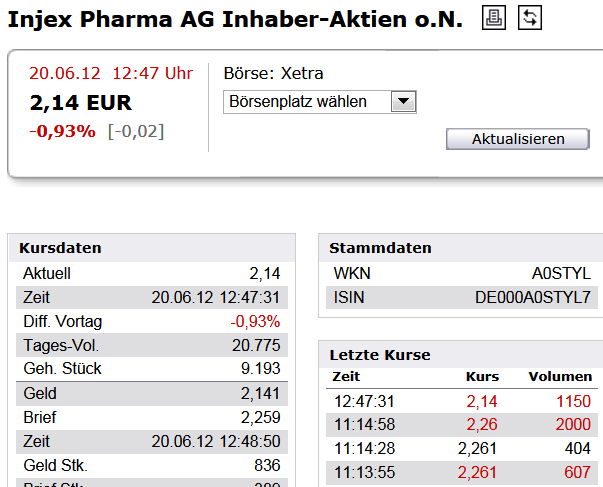Click the Kursdaten panel header
Viewport: 603px width, 487px height.
[61, 248]
